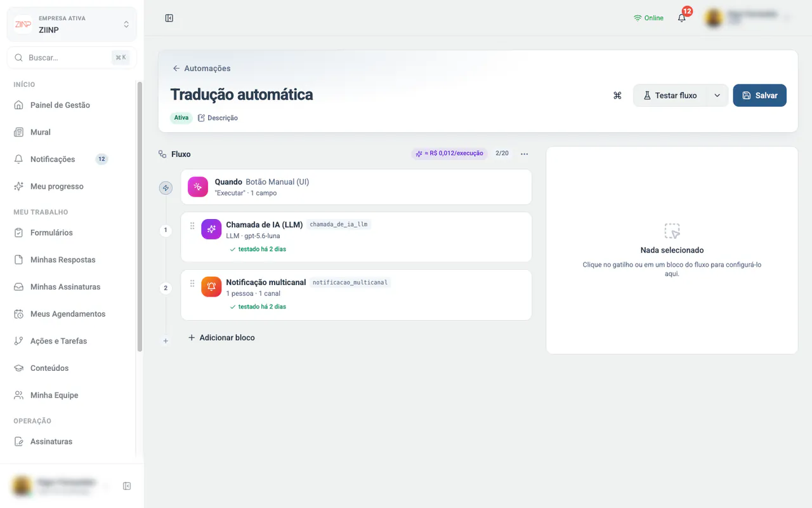Open Minha Equipe
812x508 pixels.
click(72, 395)
